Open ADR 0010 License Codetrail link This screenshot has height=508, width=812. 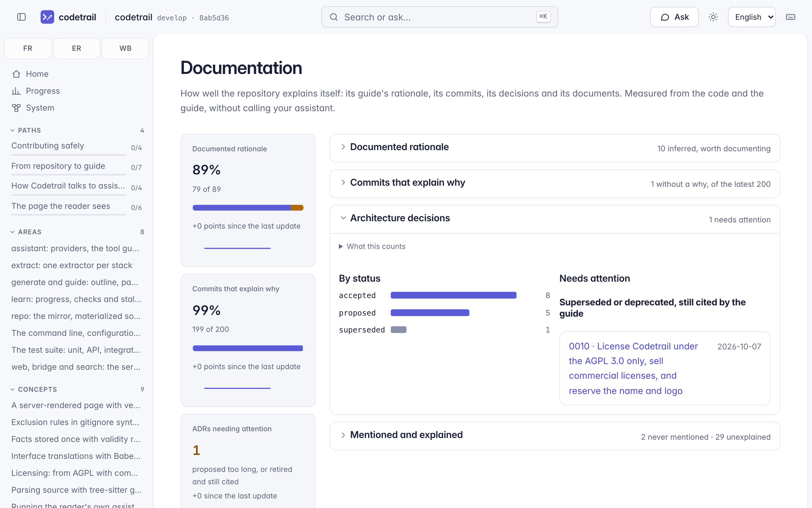click(x=633, y=369)
